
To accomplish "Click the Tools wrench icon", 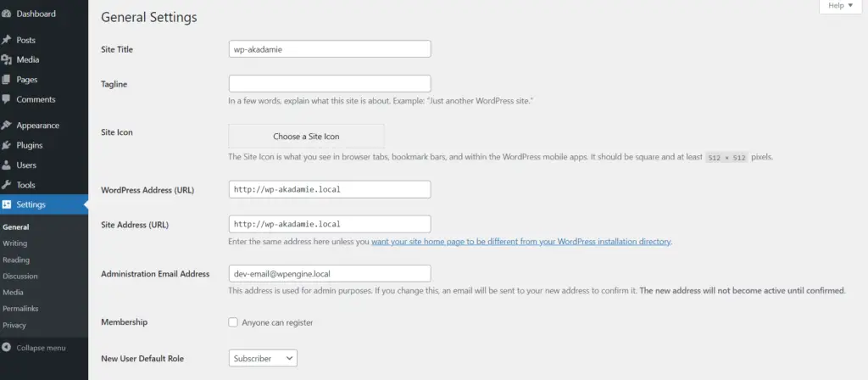I will click(6, 185).
